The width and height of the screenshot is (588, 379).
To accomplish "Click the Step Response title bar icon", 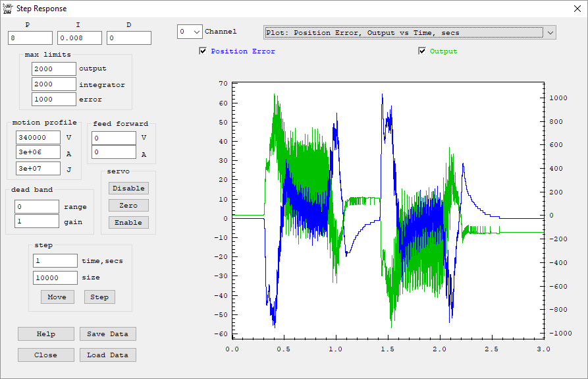I will pyautogui.click(x=8, y=9).
